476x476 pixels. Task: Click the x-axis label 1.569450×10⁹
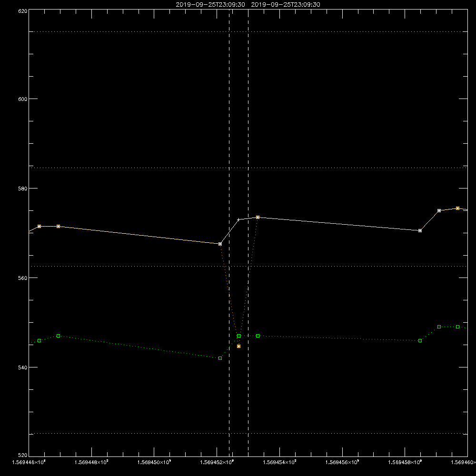[154, 462]
